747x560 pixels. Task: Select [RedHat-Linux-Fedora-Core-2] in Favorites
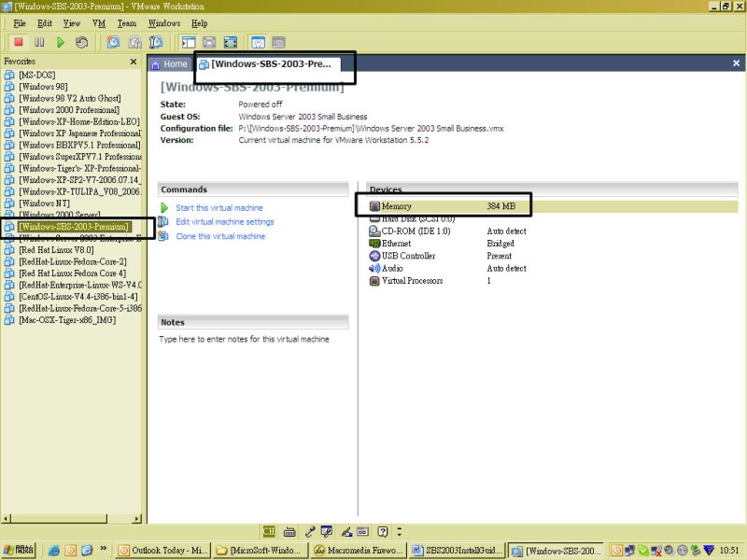click(x=73, y=261)
